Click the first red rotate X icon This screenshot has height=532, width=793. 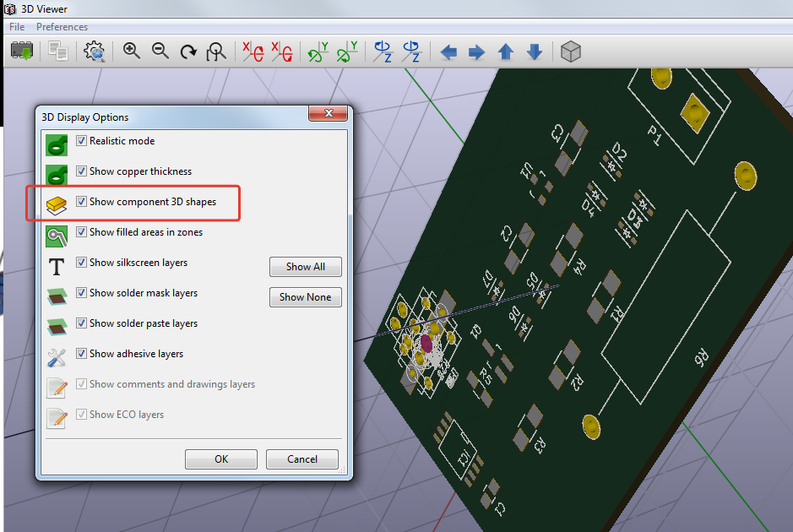tap(253, 52)
